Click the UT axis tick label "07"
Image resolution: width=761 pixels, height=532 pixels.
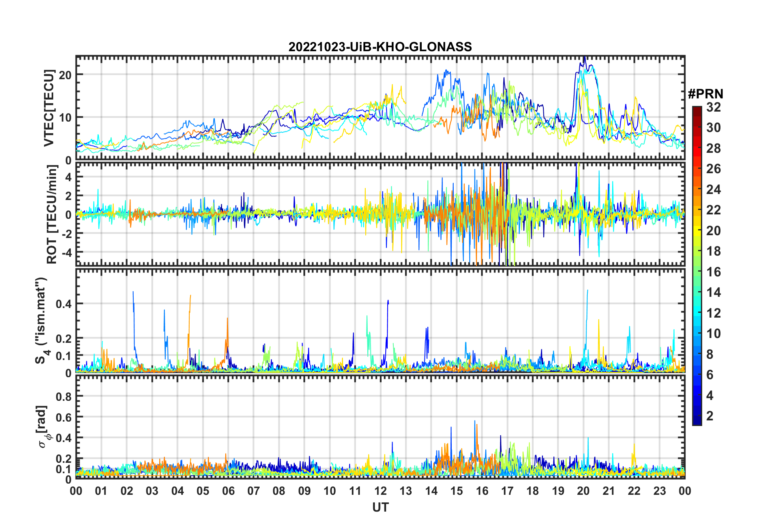(x=254, y=491)
